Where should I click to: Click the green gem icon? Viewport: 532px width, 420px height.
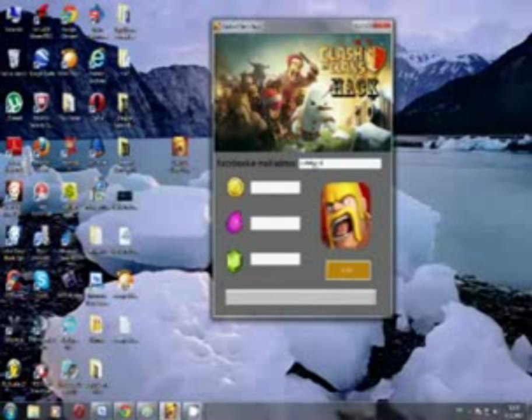235,261
